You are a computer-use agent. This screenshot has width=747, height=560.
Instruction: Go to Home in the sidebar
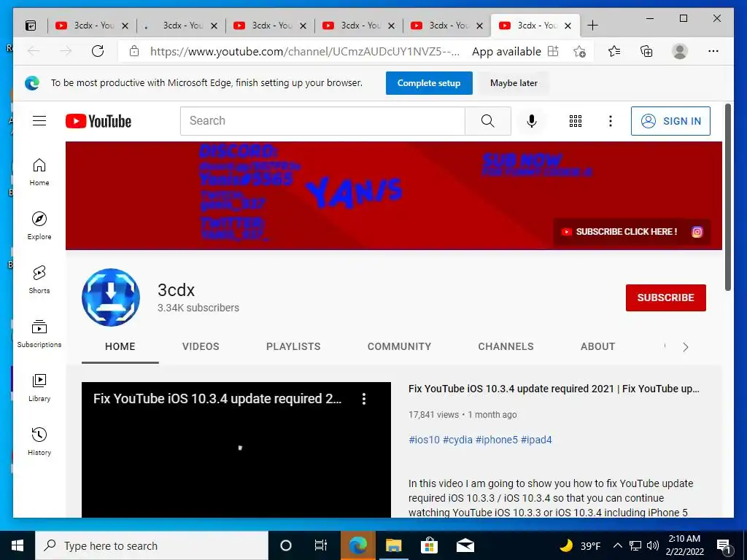pyautogui.click(x=39, y=172)
